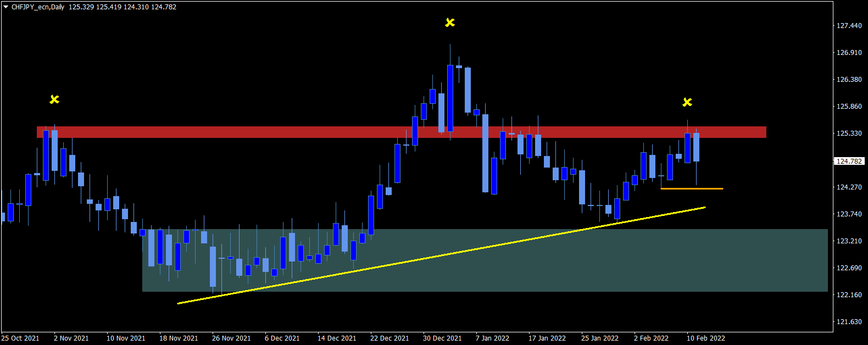The height and width of the screenshot is (345, 868).
Task: Click the 14 Dec 2021 date label
Action: (337, 338)
